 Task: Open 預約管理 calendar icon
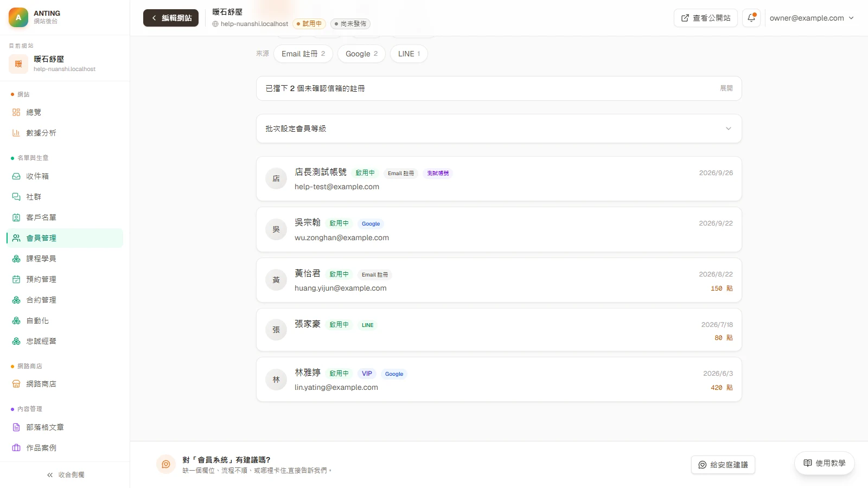[16, 279]
